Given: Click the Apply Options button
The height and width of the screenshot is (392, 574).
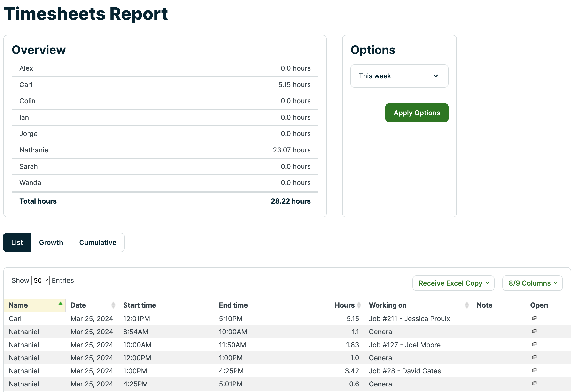Looking at the screenshot, I should (417, 113).
